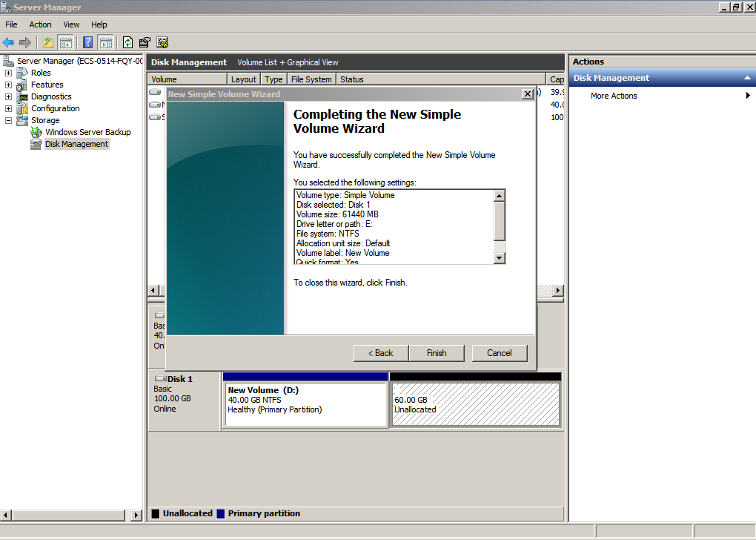
Task: Click volume list left scroll arrow
Action: (x=153, y=290)
